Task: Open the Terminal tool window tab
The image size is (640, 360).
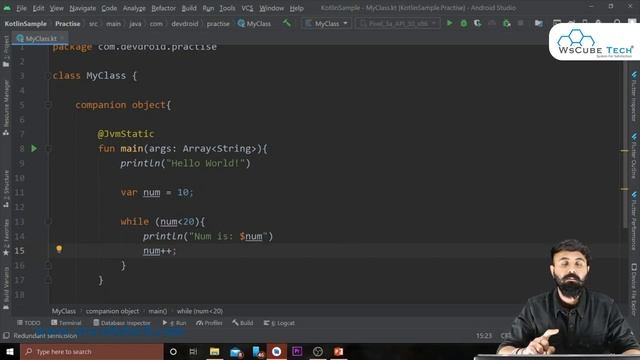Action: tap(66, 323)
